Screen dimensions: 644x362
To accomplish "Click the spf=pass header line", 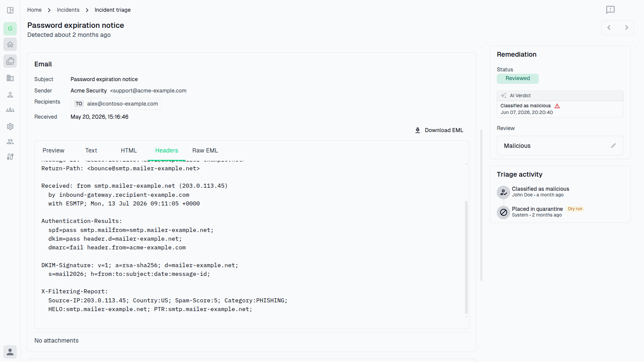I will tap(131, 230).
